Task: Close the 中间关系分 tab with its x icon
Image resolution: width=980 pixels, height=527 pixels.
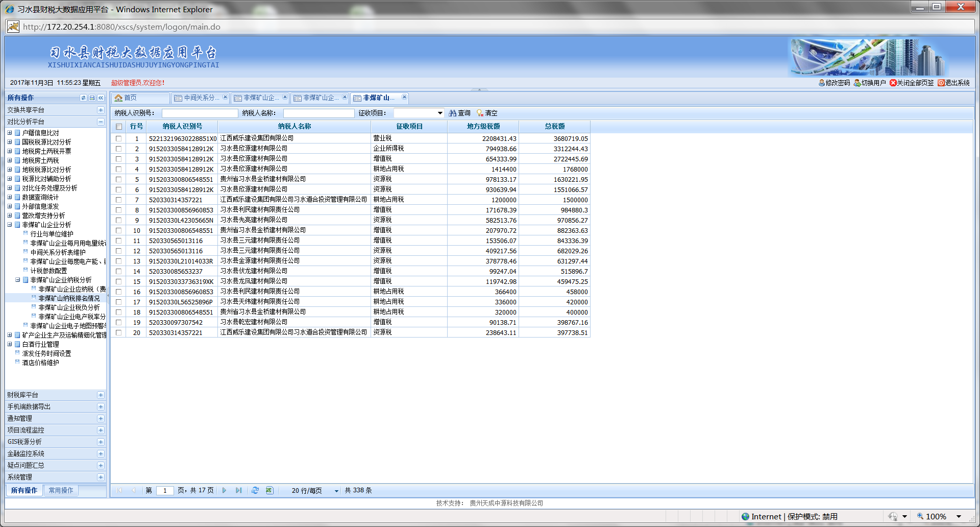Action: click(225, 97)
